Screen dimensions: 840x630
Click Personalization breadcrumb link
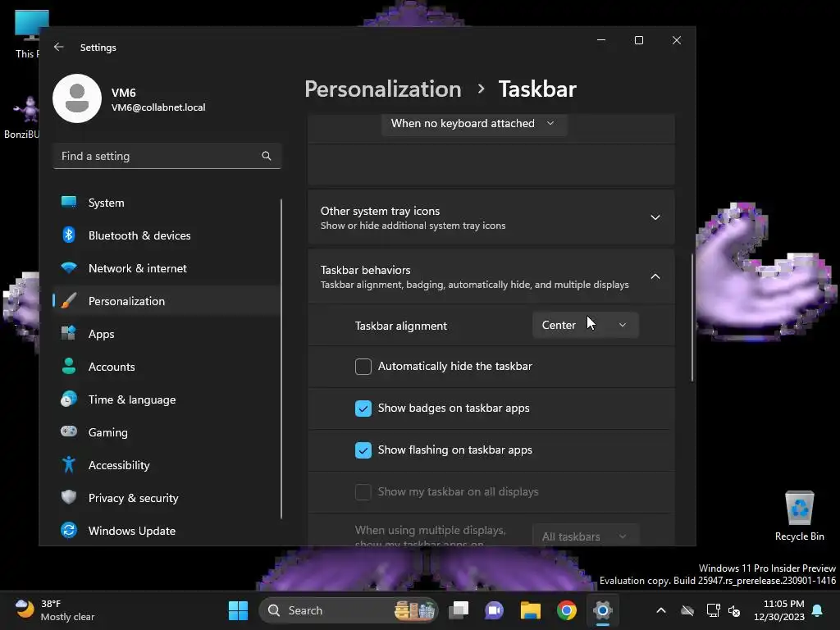[383, 89]
